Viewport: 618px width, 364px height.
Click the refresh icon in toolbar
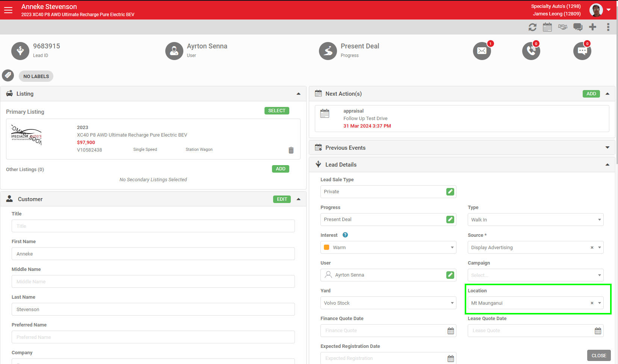pyautogui.click(x=532, y=27)
